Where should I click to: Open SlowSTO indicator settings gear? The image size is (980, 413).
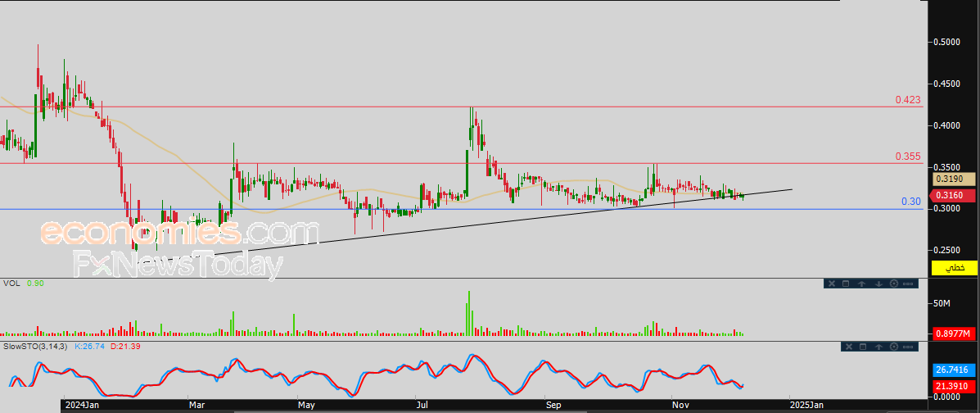894,347
